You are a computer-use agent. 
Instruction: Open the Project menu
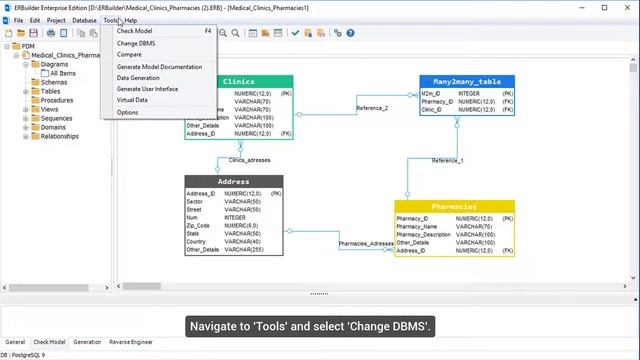pos(56,20)
